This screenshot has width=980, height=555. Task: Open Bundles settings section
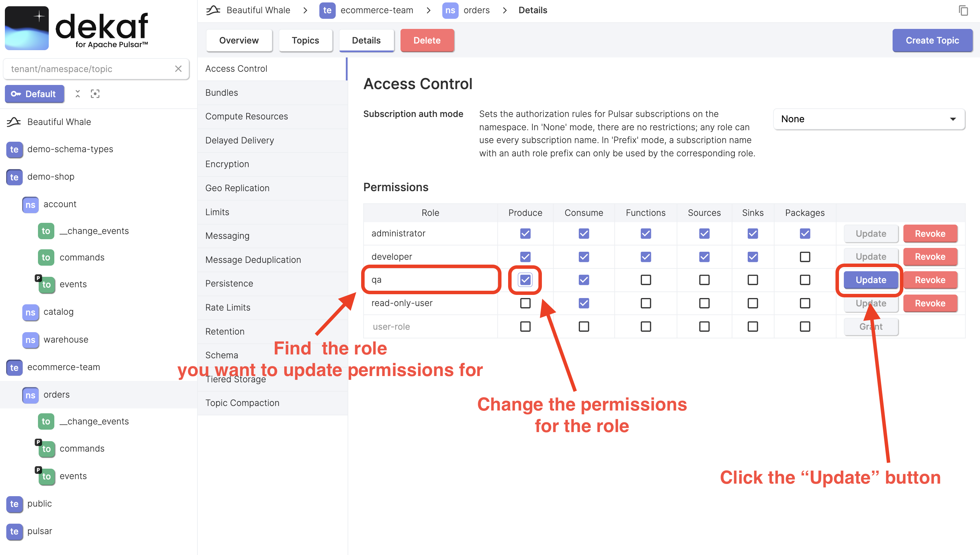click(272, 93)
